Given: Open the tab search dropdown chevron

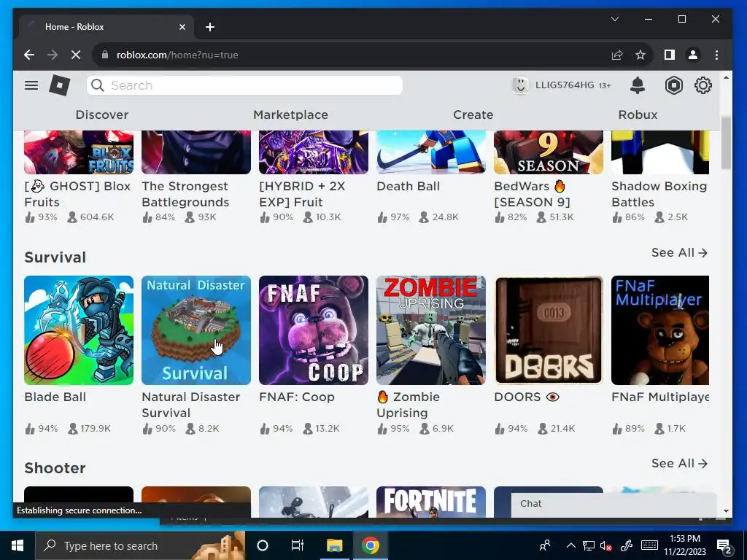Looking at the screenshot, I should pyautogui.click(x=615, y=19).
